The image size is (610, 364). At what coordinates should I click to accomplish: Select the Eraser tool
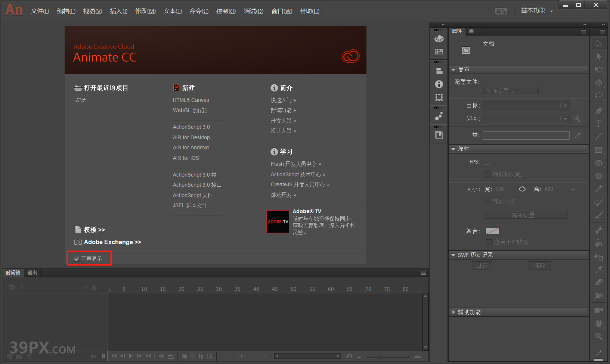coord(599,282)
